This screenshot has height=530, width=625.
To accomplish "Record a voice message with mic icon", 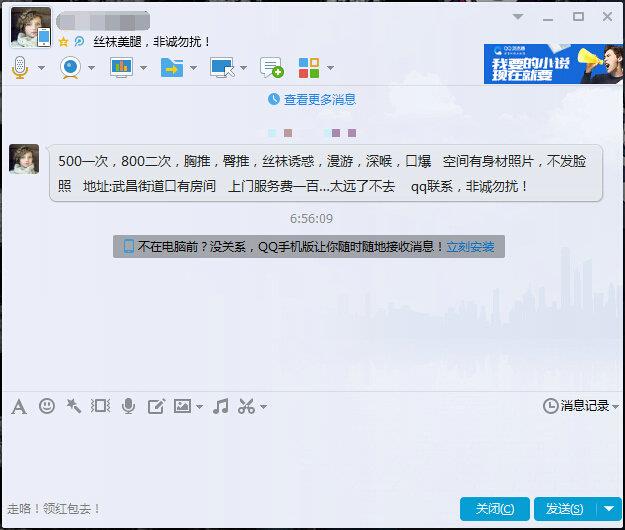I will pyautogui.click(x=128, y=406).
